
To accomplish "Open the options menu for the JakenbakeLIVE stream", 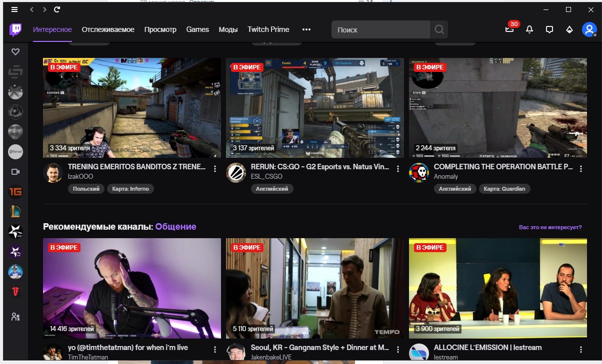I will click(398, 350).
